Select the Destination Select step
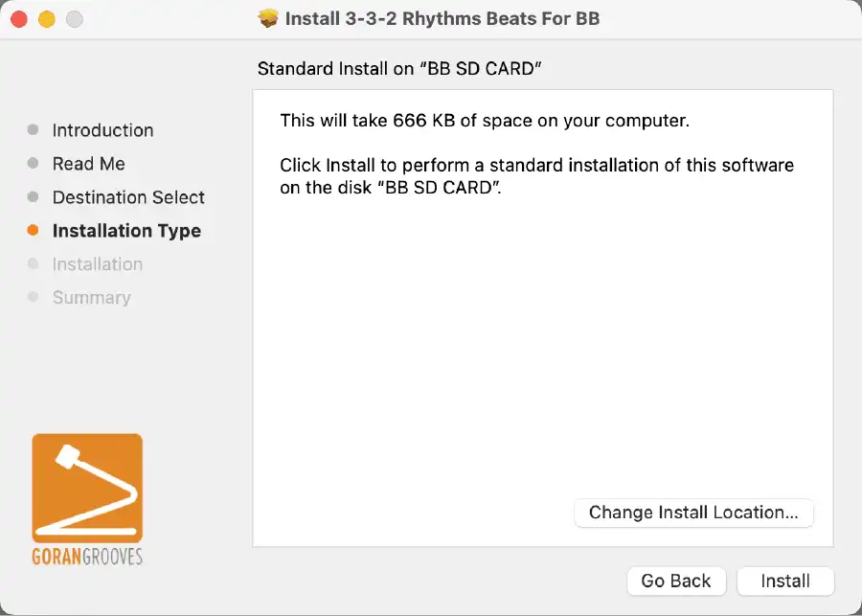Viewport: 862px width, 616px height. 128,197
